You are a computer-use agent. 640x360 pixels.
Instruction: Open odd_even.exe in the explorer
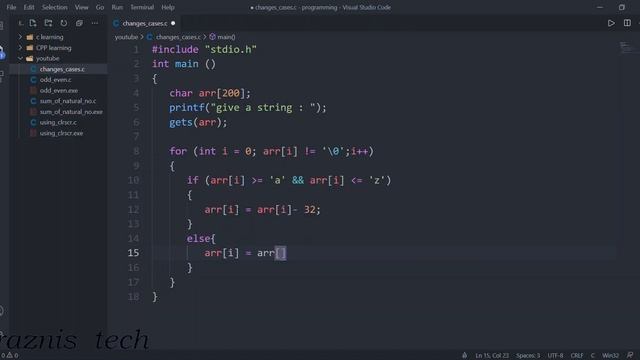click(59, 90)
